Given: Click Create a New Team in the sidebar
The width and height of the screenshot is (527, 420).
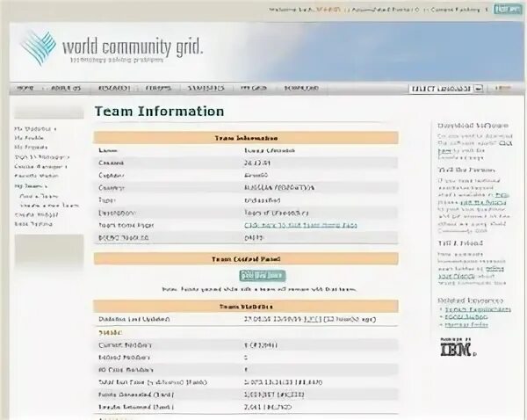Looking at the screenshot, I should [49, 206].
